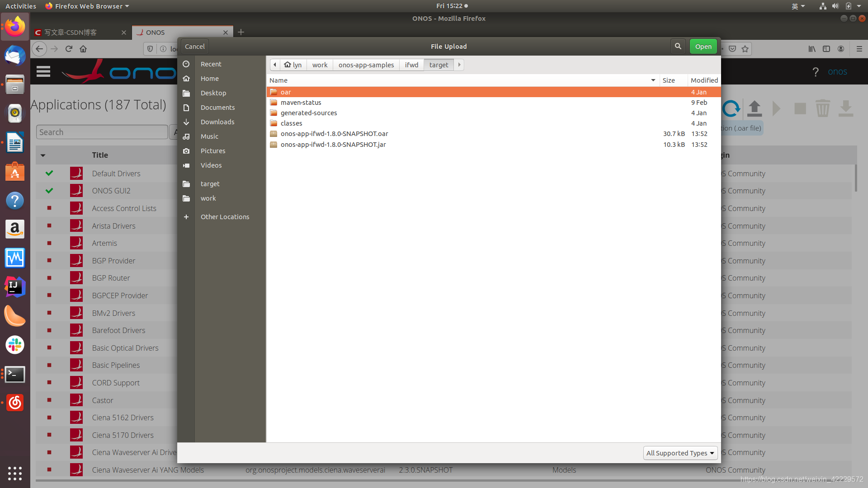Open Firefox Web Browser app menu
868x488 pixels.
pyautogui.click(x=87, y=6)
